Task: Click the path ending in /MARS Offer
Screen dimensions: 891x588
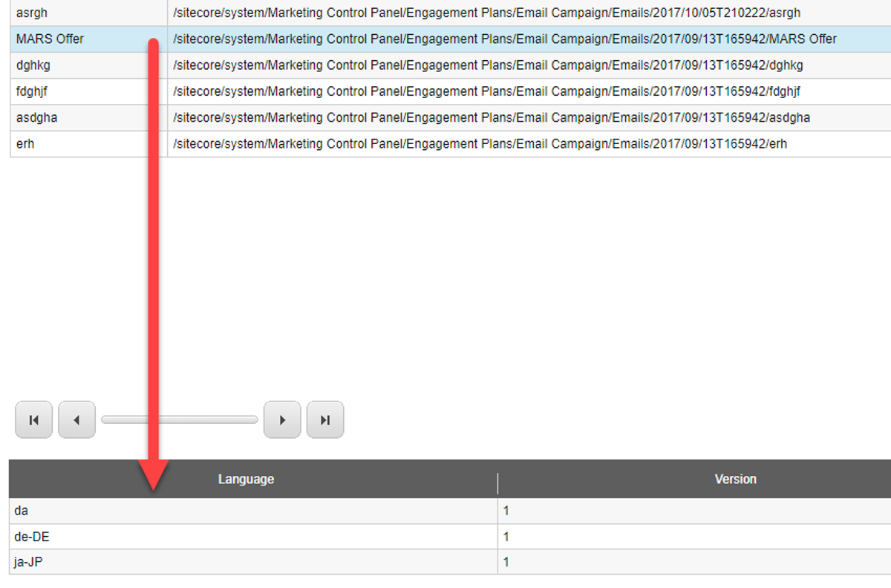Action: 504,39
